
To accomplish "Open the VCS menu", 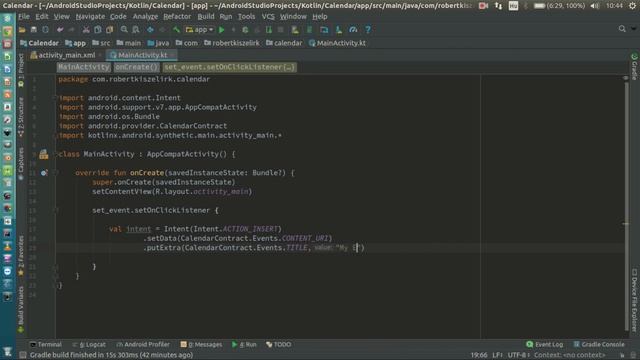I will (268, 17).
